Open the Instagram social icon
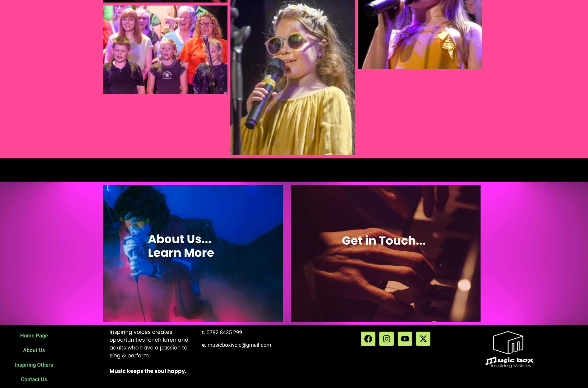This screenshot has height=388, width=588. [x=386, y=339]
